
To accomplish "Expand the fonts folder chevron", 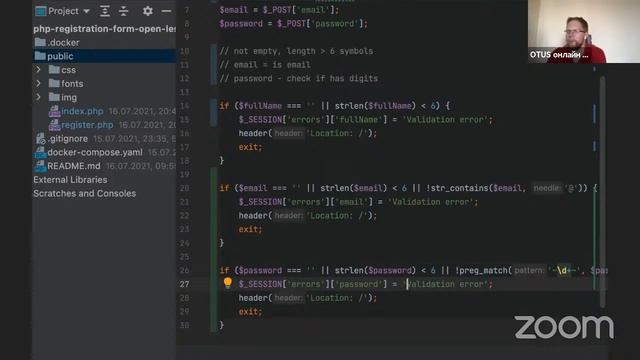I will coord(38,83).
